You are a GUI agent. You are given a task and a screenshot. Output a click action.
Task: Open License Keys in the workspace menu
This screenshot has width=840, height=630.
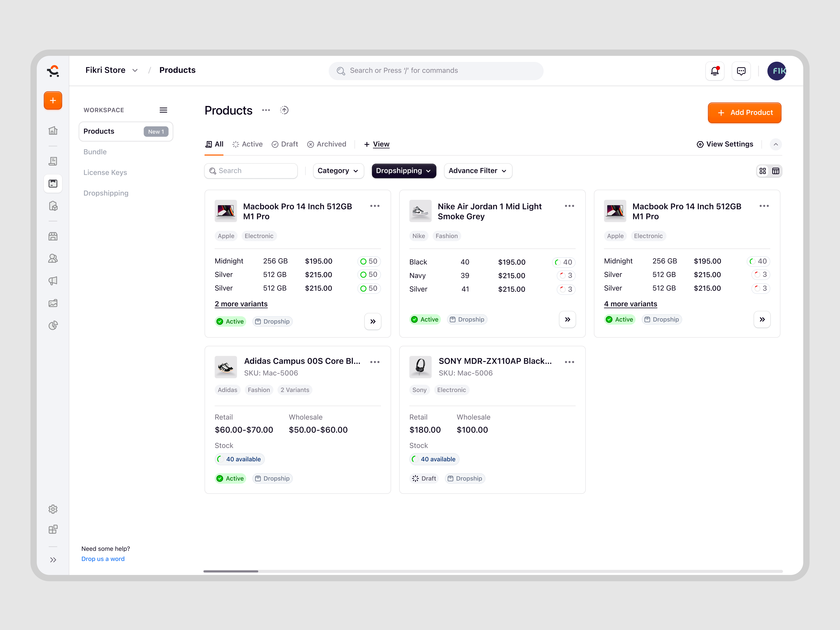105,172
